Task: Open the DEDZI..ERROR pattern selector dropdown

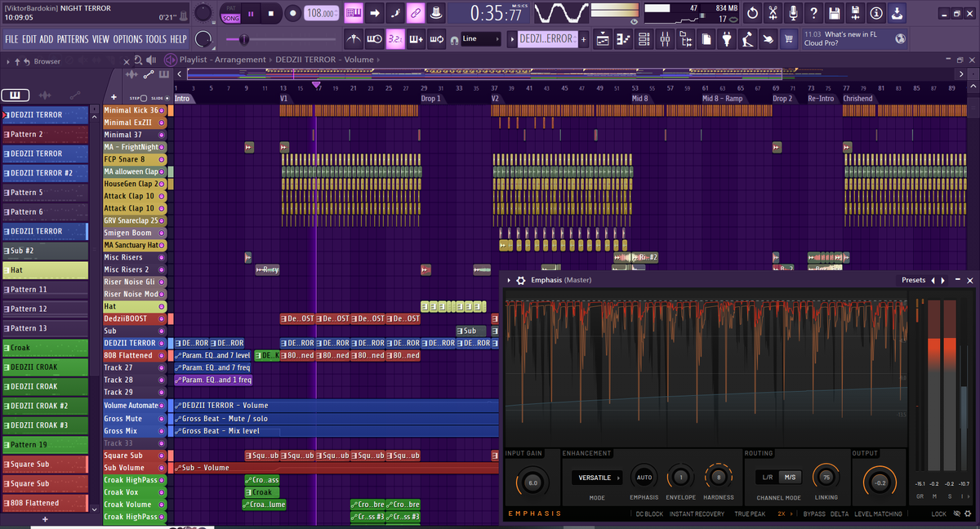Action: pyautogui.click(x=547, y=38)
